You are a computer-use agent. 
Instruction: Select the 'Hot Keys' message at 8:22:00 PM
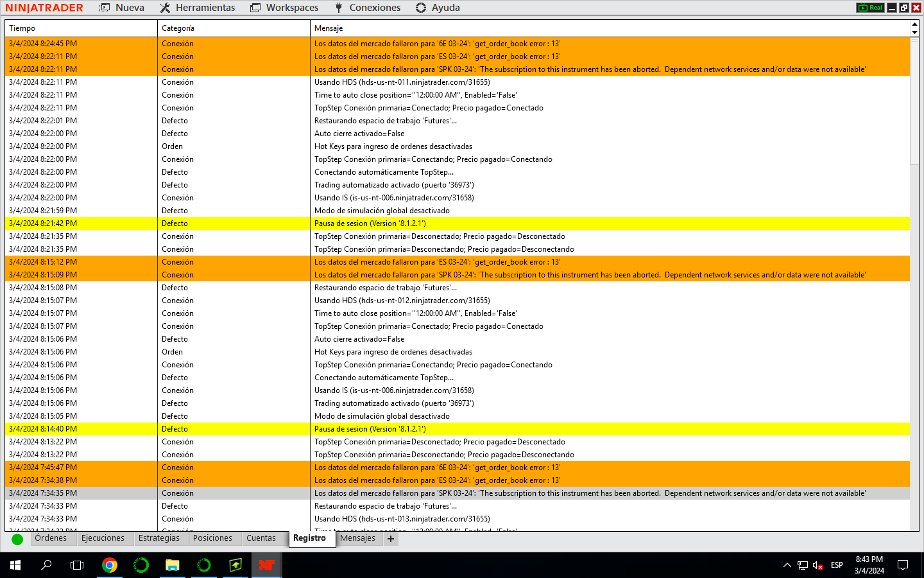[x=610, y=146]
